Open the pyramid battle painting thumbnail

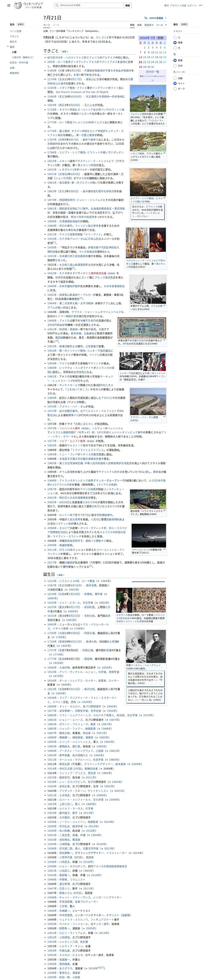148,182
